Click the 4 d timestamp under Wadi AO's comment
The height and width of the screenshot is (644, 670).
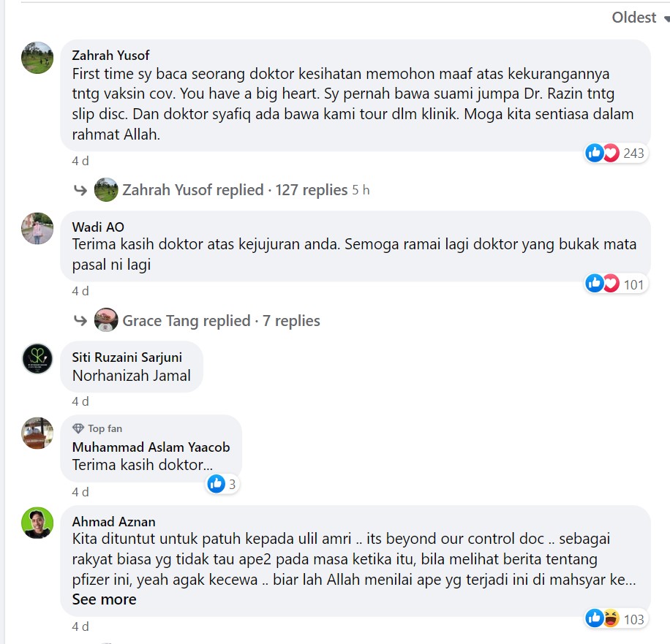pos(80,291)
